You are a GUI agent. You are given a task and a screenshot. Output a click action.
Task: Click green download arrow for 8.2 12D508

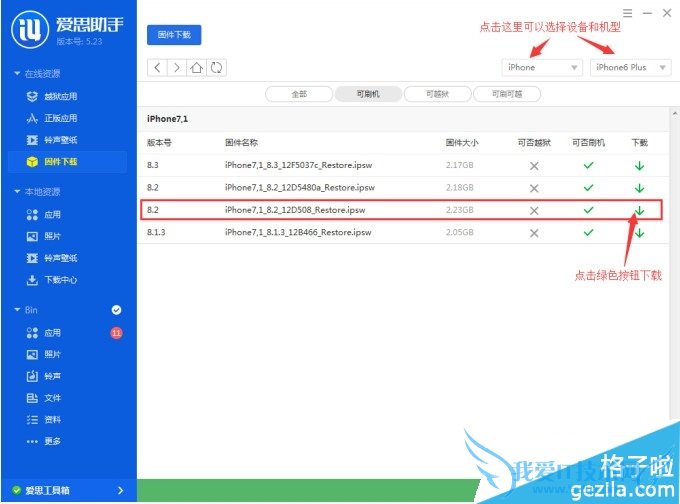(639, 210)
